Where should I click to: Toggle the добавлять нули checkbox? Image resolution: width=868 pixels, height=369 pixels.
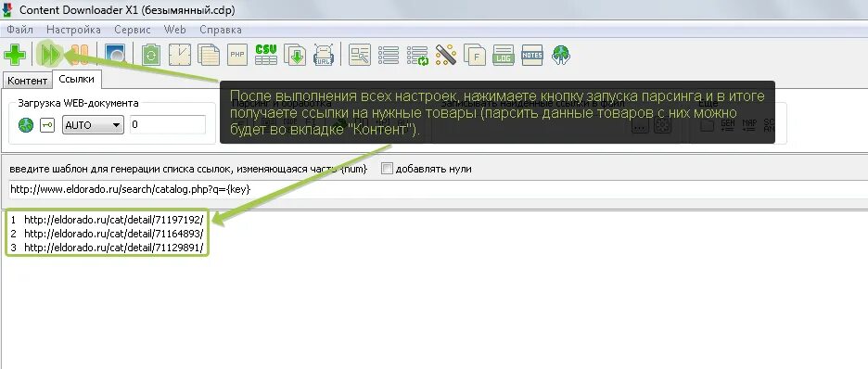pos(387,169)
